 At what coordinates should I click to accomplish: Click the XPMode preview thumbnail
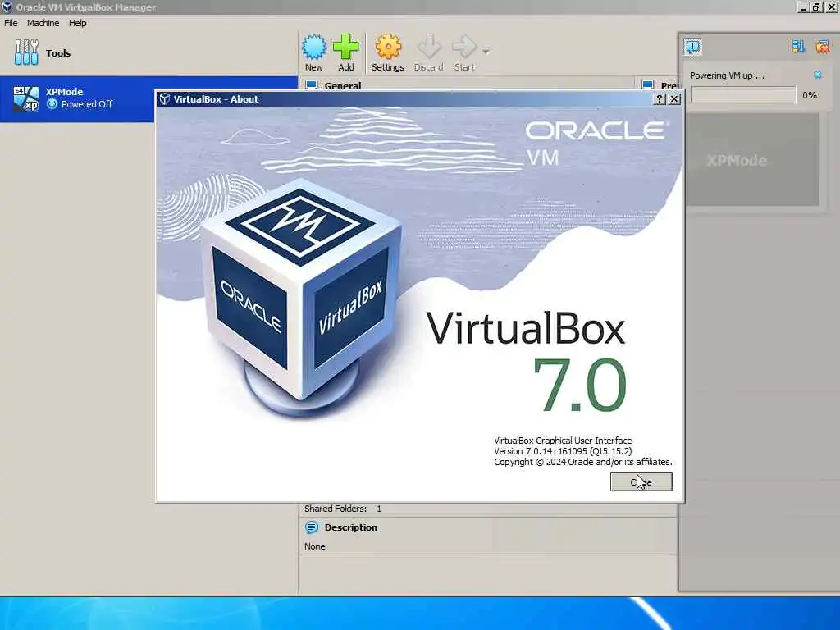(x=753, y=159)
